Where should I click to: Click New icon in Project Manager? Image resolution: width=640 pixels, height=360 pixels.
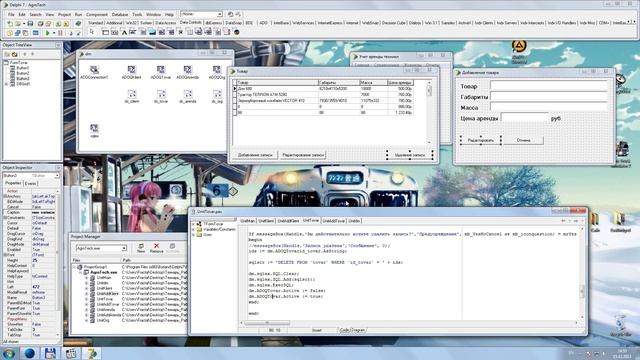point(141,248)
